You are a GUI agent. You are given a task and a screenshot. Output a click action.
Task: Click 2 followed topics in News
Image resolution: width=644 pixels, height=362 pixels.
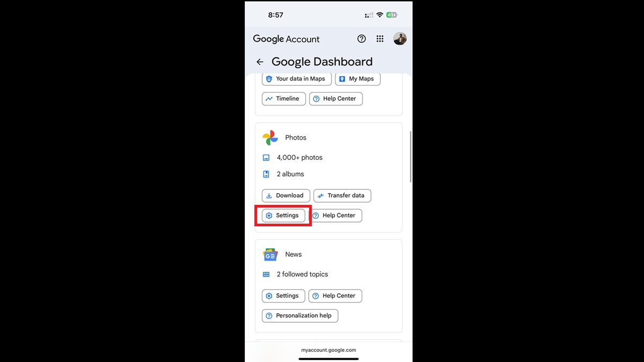[302, 275]
